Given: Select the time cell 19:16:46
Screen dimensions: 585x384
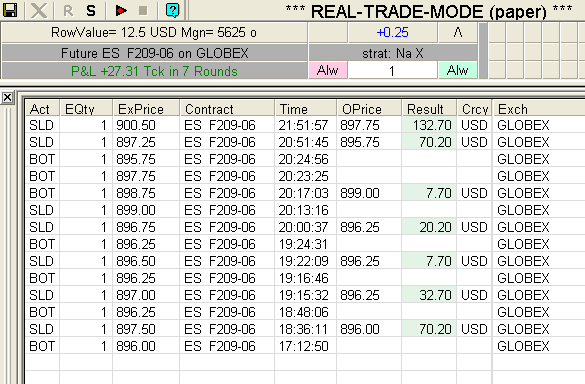Looking at the screenshot, I should tap(306, 278).
